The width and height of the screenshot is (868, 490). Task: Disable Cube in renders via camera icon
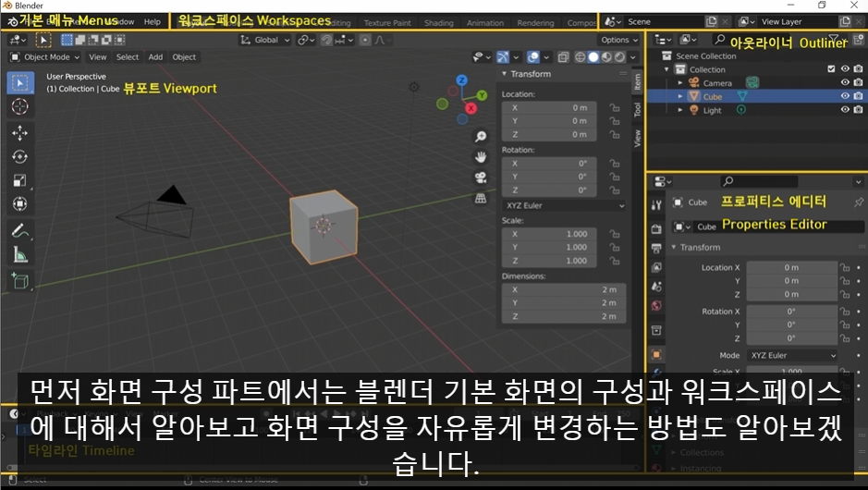click(x=858, y=96)
